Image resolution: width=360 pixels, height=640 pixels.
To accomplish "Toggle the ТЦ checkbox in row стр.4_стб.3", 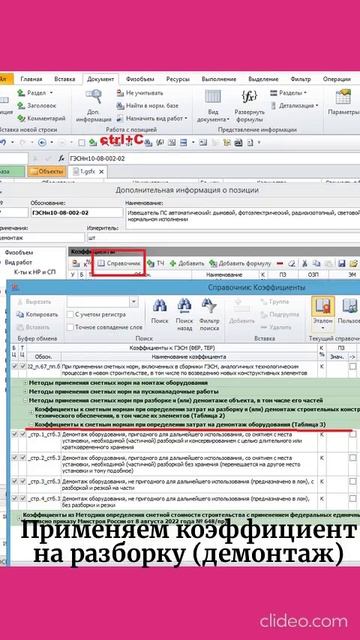I will click(x=22, y=498).
